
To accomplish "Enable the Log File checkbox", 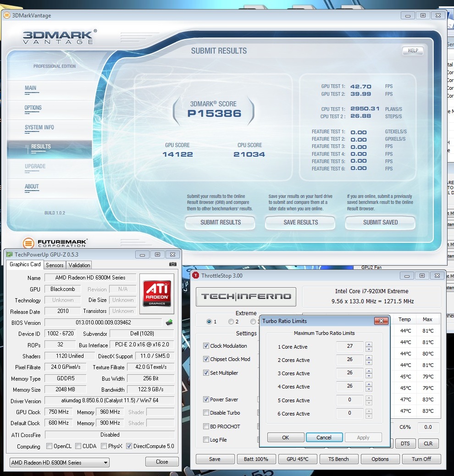I will coord(206,439).
